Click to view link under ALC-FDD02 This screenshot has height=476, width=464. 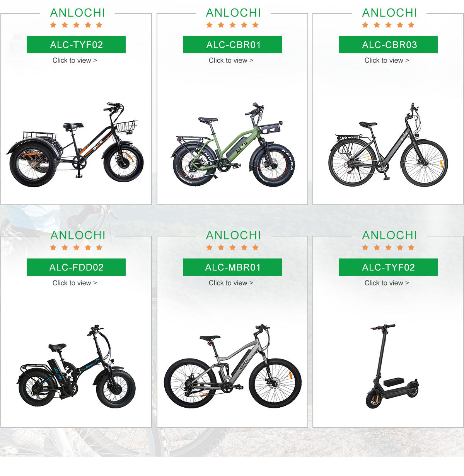point(75,283)
